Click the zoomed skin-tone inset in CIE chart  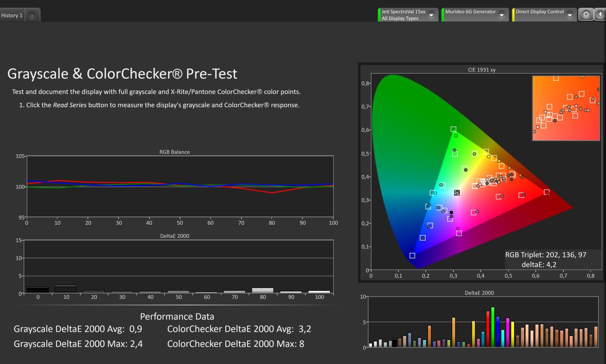[566, 108]
